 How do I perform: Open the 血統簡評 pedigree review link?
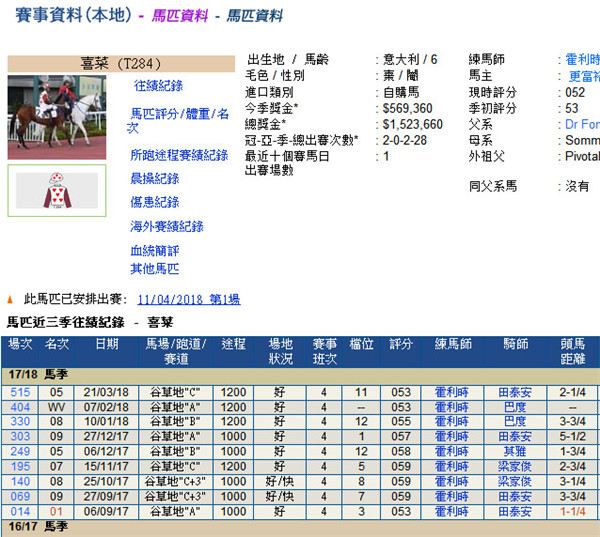(154, 250)
